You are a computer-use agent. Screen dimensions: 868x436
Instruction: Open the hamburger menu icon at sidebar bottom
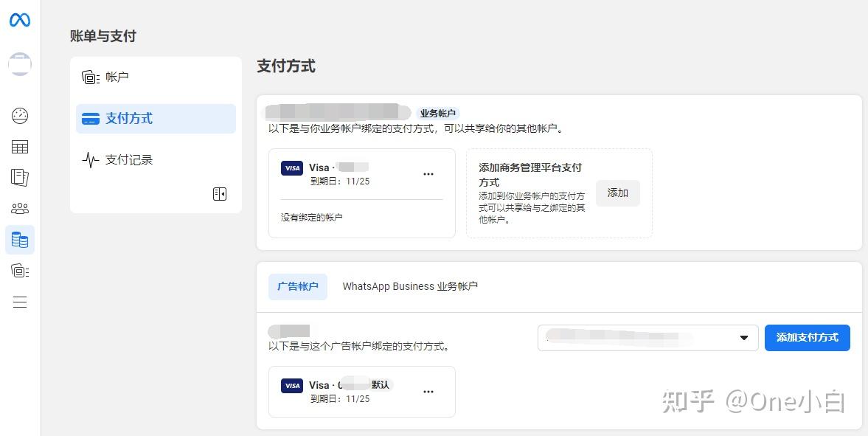point(20,302)
